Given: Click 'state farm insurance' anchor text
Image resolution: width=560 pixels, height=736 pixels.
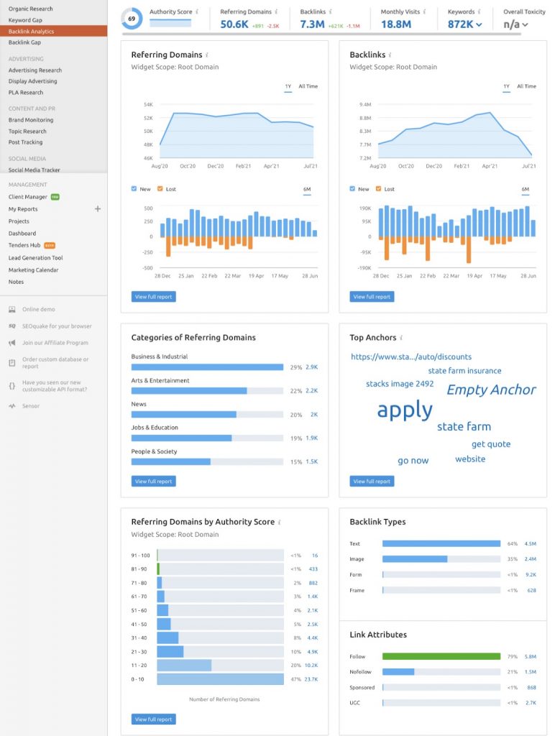Looking at the screenshot, I should (x=464, y=371).
